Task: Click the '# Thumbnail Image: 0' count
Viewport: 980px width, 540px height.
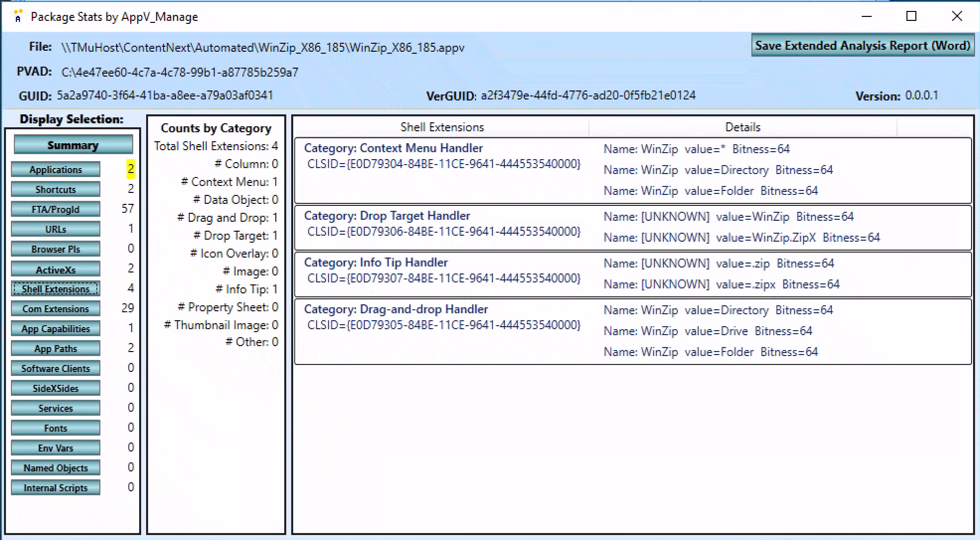Action: coord(221,325)
